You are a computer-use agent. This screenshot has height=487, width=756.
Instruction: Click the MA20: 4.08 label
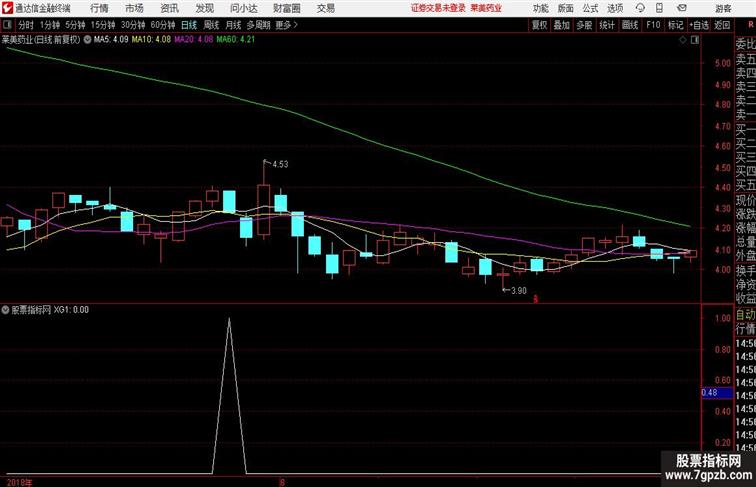[193, 40]
